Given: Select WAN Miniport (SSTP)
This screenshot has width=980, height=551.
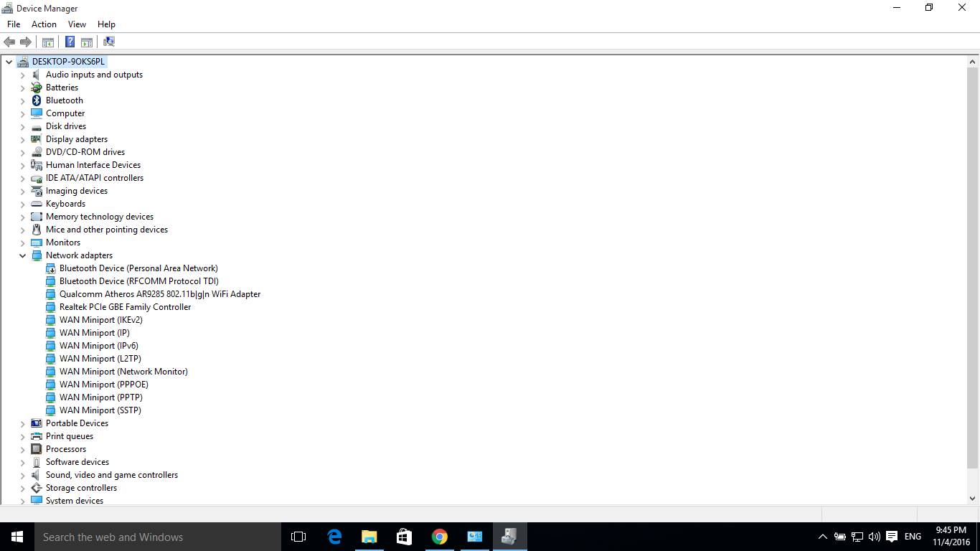Looking at the screenshot, I should point(100,410).
